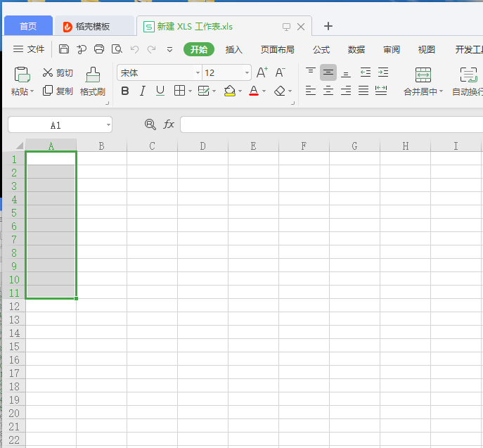Toggle Italic formatting

click(143, 91)
